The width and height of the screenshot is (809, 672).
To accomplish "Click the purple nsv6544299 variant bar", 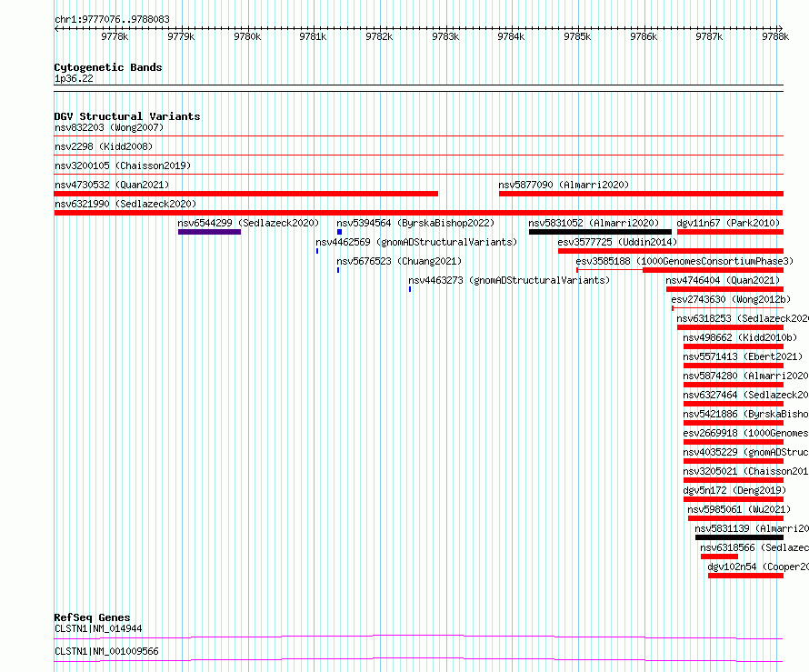I will [x=209, y=232].
